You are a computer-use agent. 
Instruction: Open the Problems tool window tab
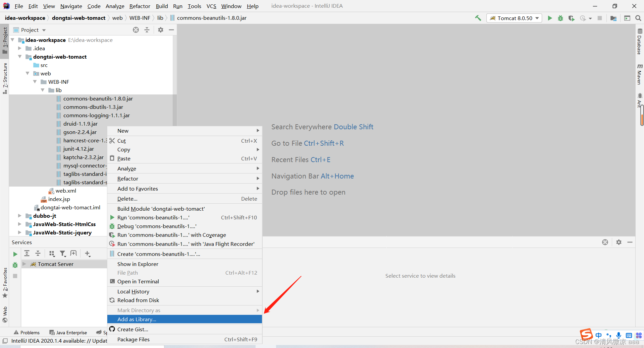26,333
